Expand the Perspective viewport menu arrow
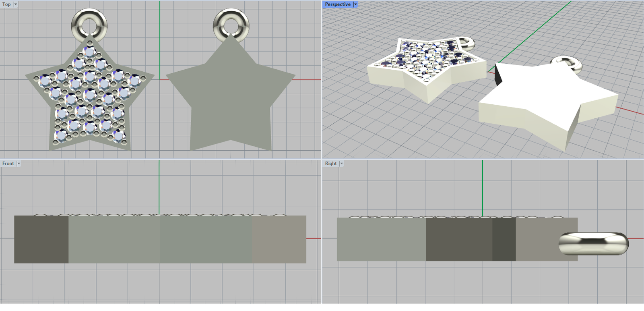644x311 pixels. coord(355,4)
